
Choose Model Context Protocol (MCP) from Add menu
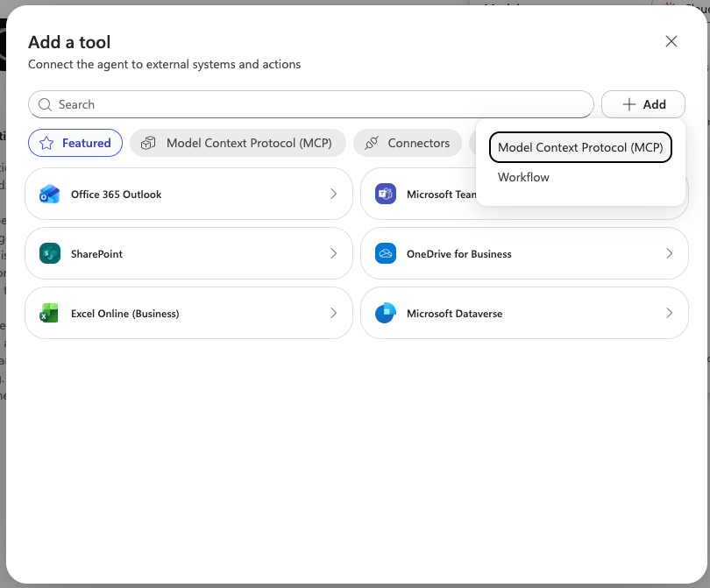click(580, 147)
